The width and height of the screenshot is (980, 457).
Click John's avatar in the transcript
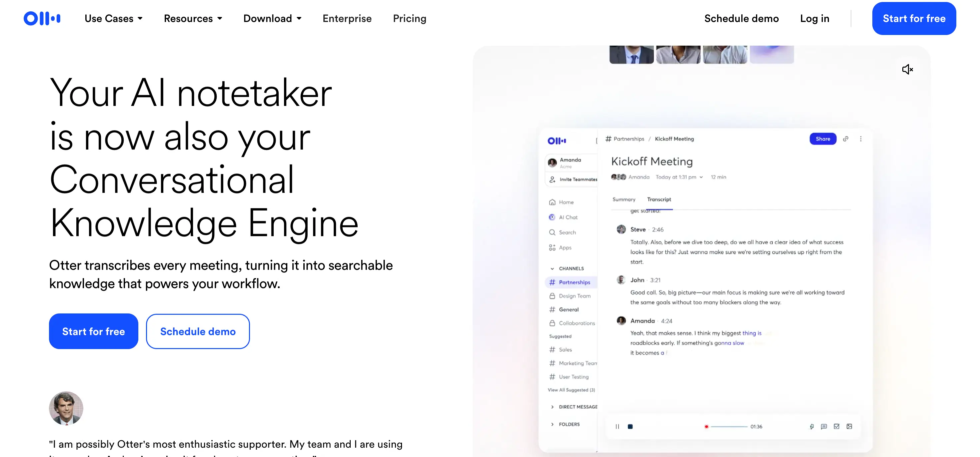click(x=621, y=280)
